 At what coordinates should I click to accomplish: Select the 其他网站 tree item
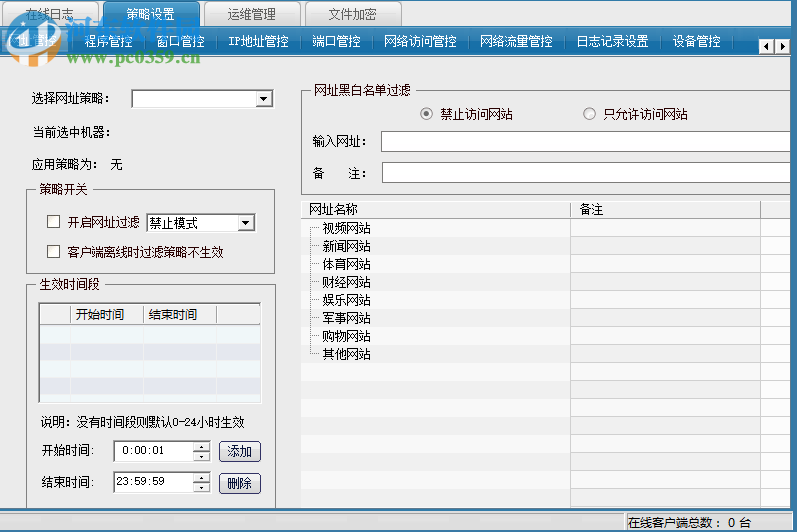[x=346, y=354]
